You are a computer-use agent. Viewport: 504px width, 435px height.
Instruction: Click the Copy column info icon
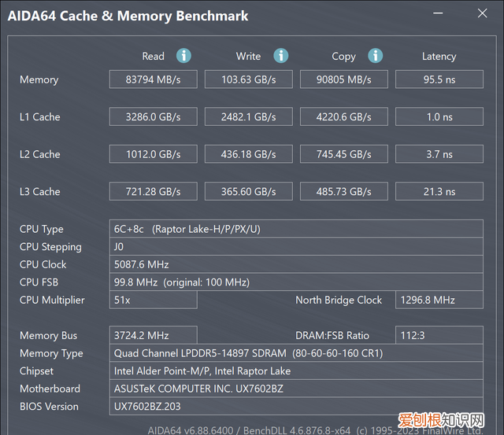[376, 56]
